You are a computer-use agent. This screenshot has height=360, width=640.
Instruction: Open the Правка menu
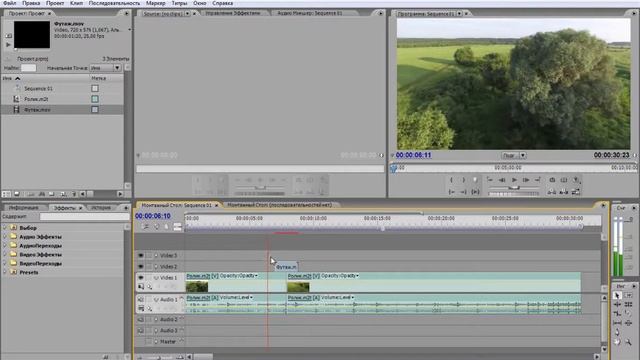[31, 3]
